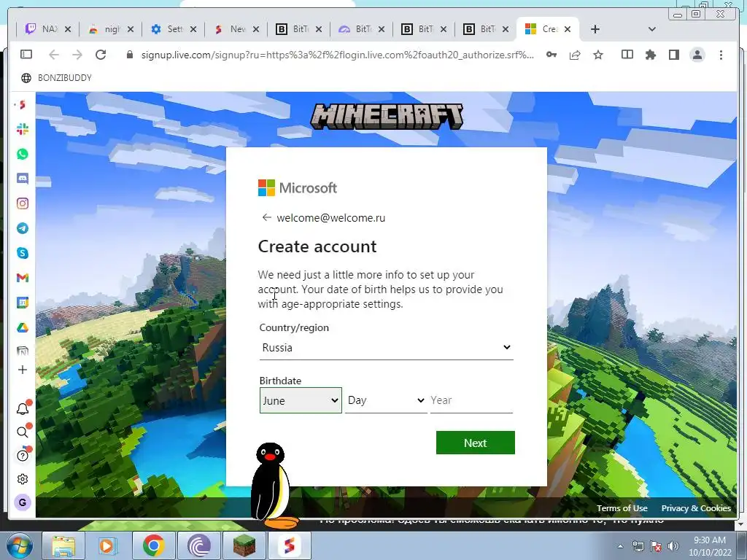Open the Windows Start menu
Viewport: 747px width, 560px height.
pyautogui.click(x=19, y=545)
